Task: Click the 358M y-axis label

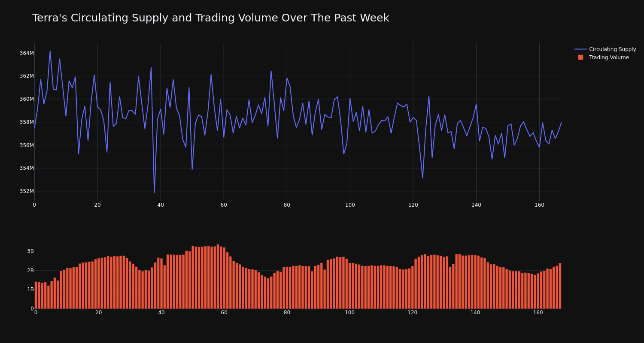Action: (x=27, y=122)
